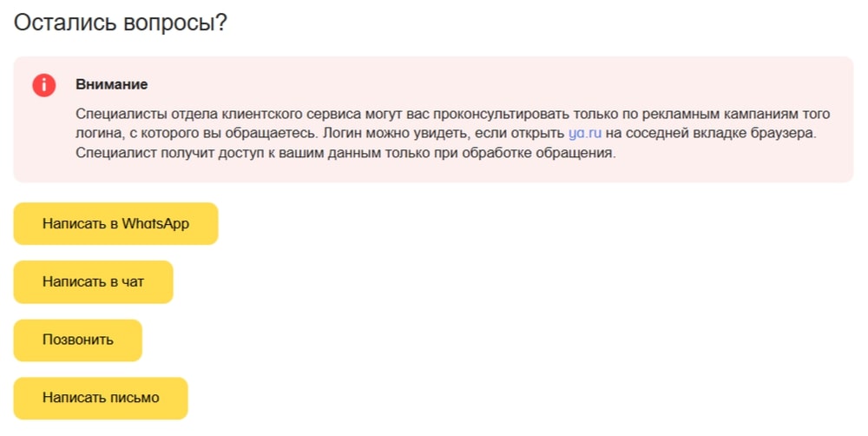Click the sentence Специалист получит доступ к вашим данным
The image size is (868, 436).
345,153
